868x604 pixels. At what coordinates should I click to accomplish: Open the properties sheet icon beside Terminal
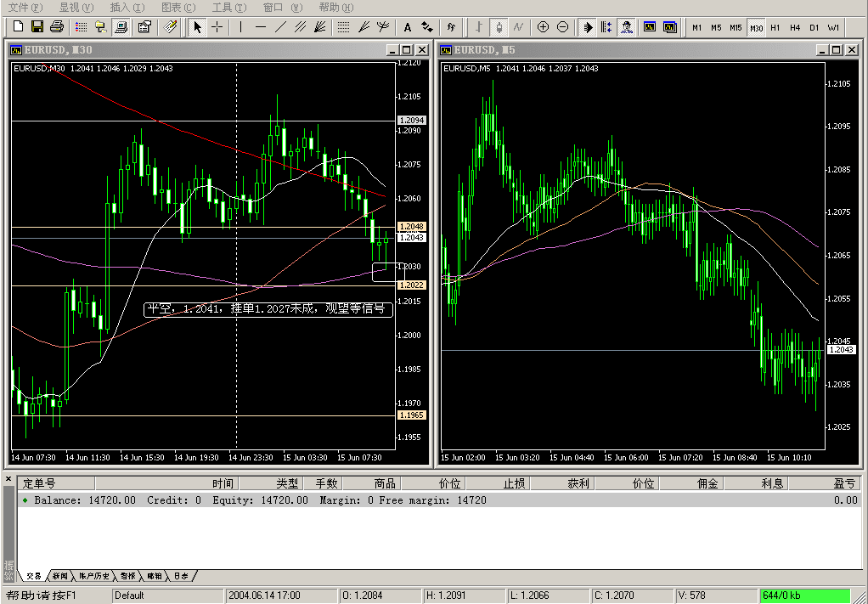pos(145,26)
